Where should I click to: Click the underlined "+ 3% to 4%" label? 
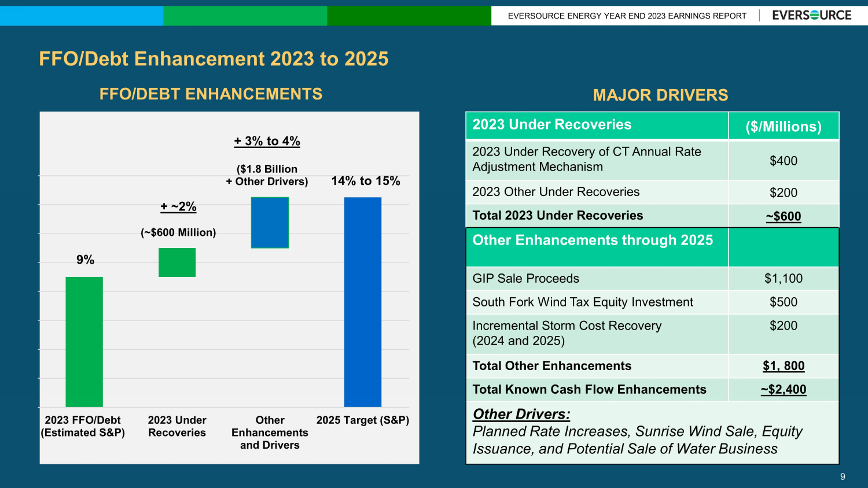267,141
